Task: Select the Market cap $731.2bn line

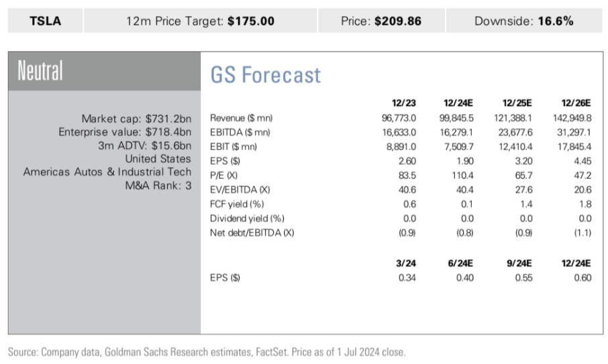Action: point(136,118)
